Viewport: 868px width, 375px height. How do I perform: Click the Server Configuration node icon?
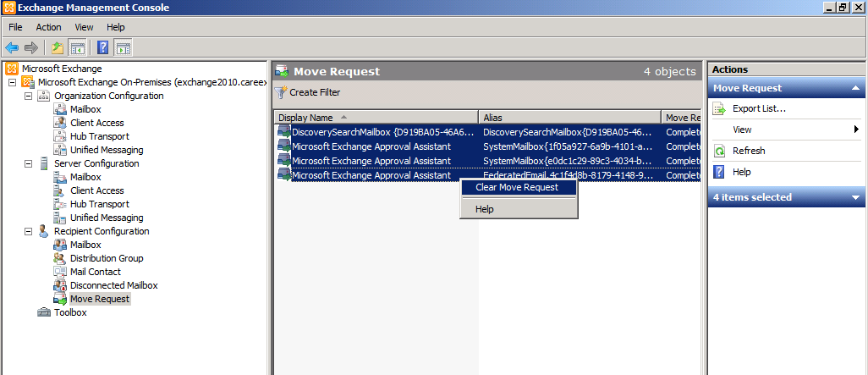point(43,163)
